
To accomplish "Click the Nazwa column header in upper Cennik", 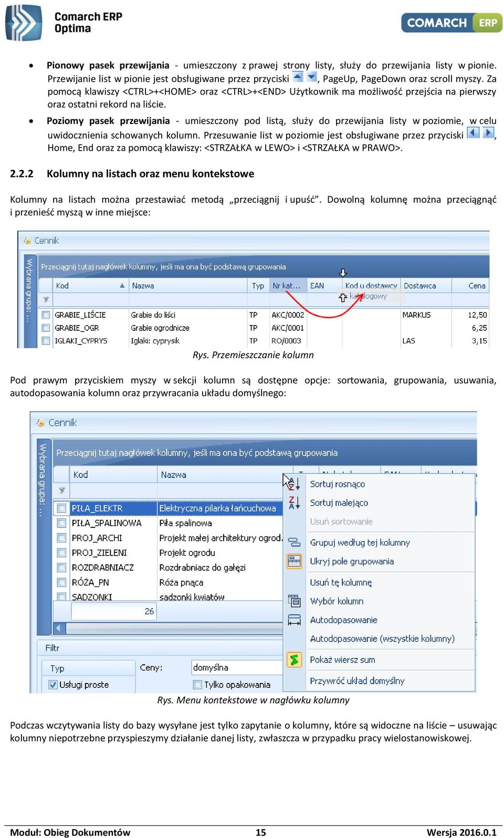I will pos(188,286).
